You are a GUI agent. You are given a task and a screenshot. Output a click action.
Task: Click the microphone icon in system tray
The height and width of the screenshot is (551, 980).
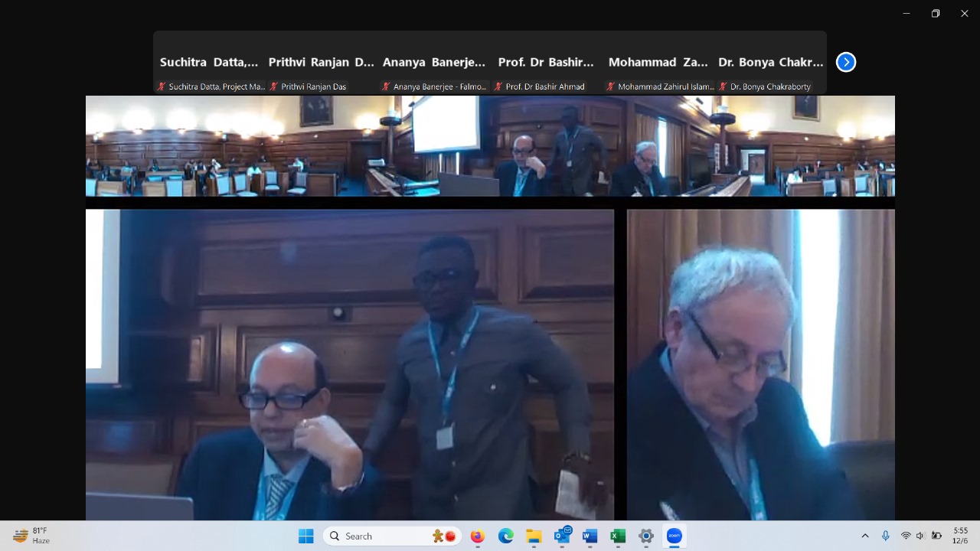click(x=886, y=536)
